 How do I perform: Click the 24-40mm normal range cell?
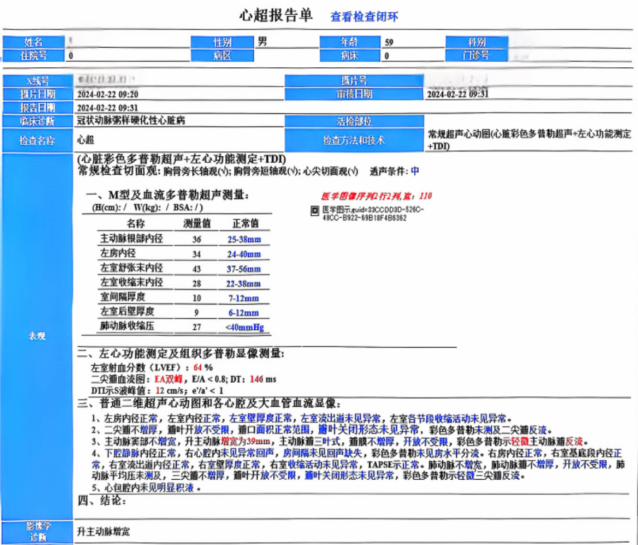click(x=244, y=254)
